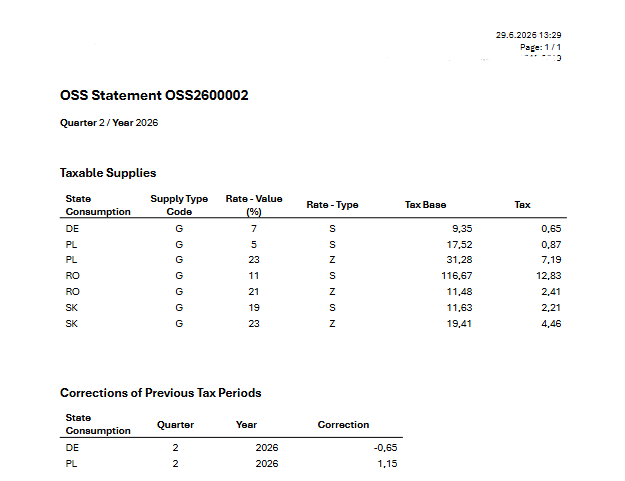Select tax base '11,48'

(x=459, y=292)
